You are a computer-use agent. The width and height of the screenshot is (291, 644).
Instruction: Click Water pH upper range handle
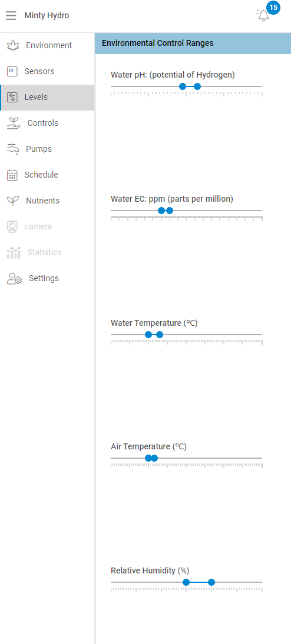click(x=197, y=86)
